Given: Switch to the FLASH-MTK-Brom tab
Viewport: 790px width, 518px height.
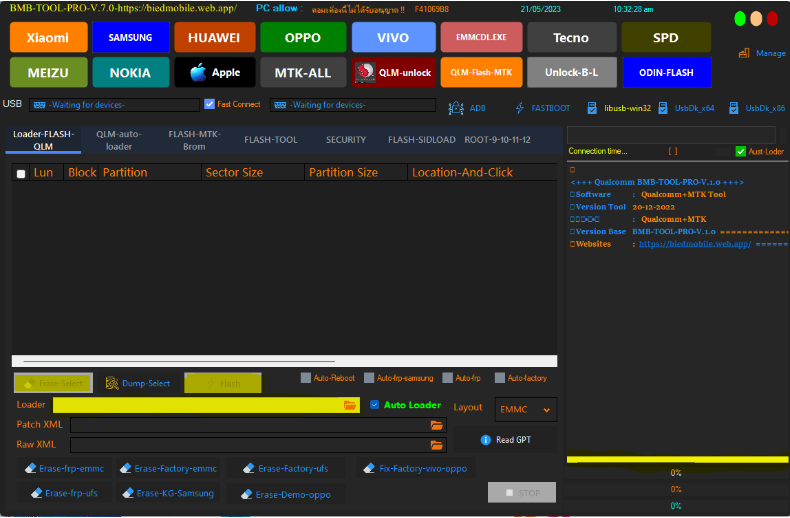Looking at the screenshot, I should tap(194, 140).
